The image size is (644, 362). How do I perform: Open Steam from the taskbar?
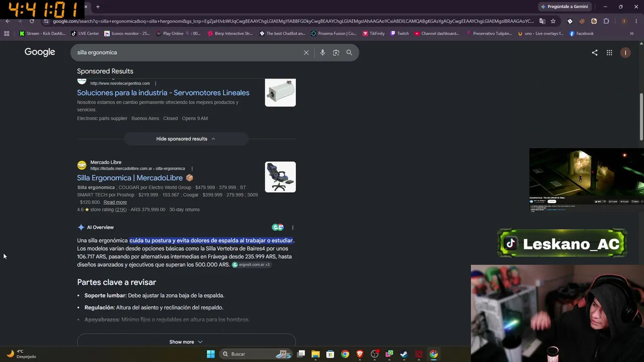click(x=404, y=354)
